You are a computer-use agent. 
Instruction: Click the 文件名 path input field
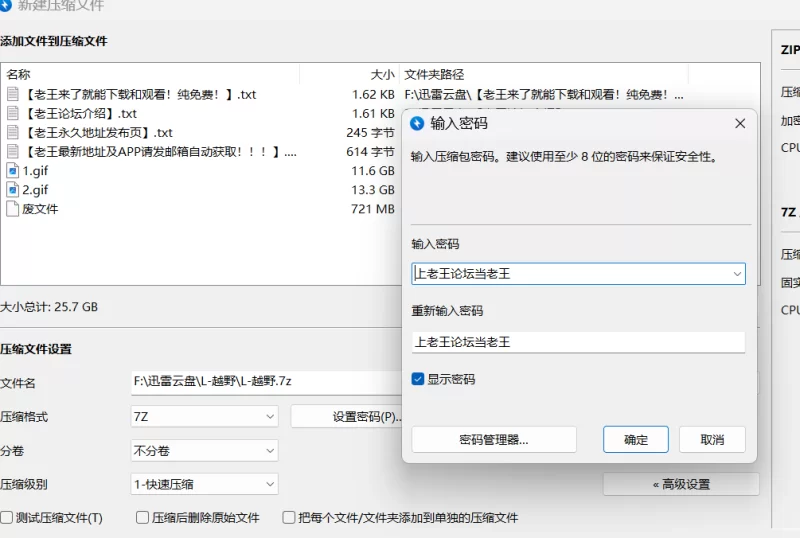click(x=266, y=382)
